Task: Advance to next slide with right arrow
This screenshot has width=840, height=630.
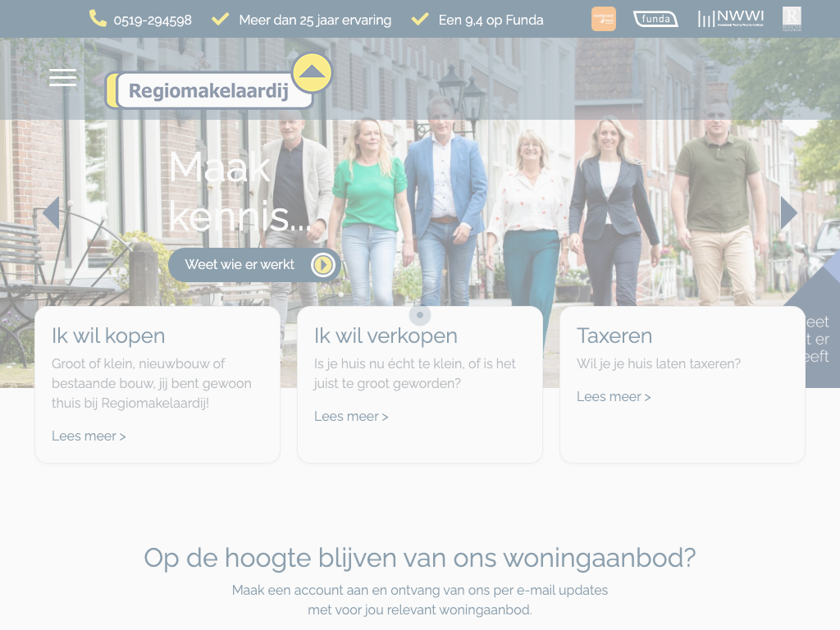Action: [x=788, y=212]
